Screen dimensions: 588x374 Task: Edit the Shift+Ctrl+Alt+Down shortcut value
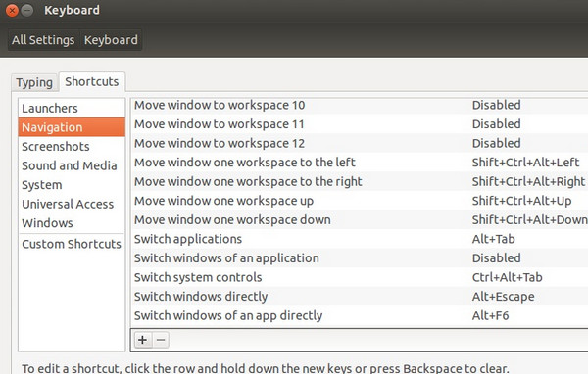tap(530, 219)
